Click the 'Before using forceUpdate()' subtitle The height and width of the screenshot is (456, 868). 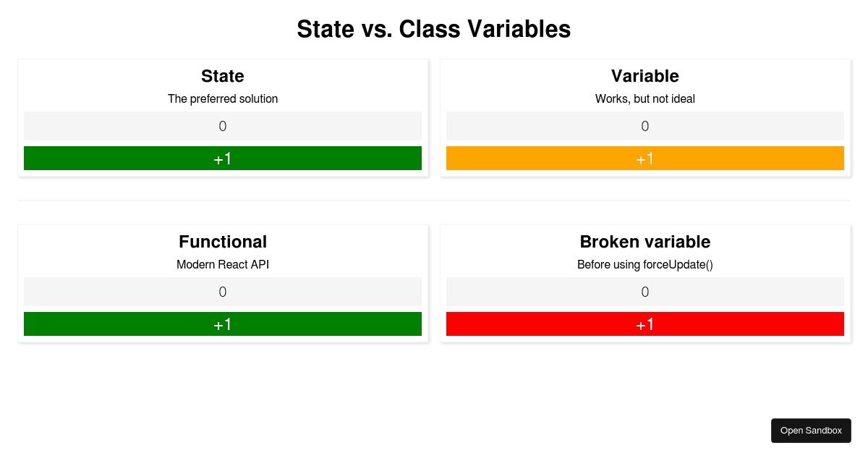click(x=645, y=265)
